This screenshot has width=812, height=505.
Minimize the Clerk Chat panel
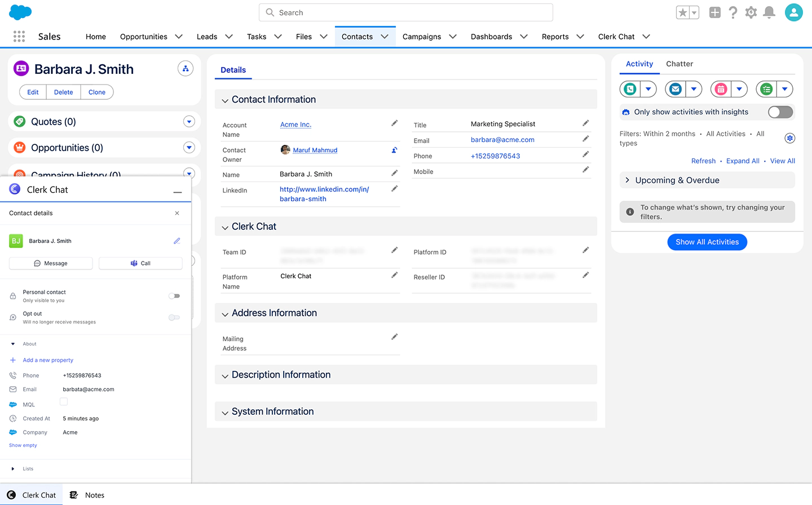(x=178, y=192)
